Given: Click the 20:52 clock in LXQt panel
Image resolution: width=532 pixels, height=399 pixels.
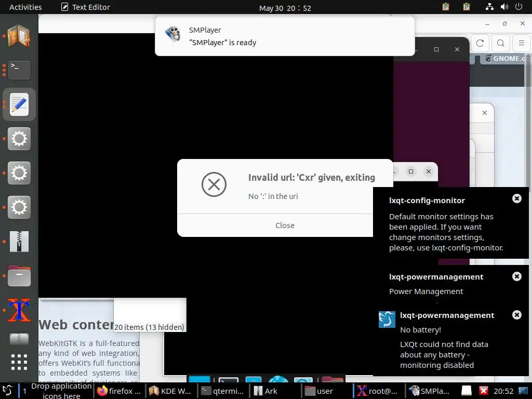Looking at the screenshot, I should tap(503, 391).
